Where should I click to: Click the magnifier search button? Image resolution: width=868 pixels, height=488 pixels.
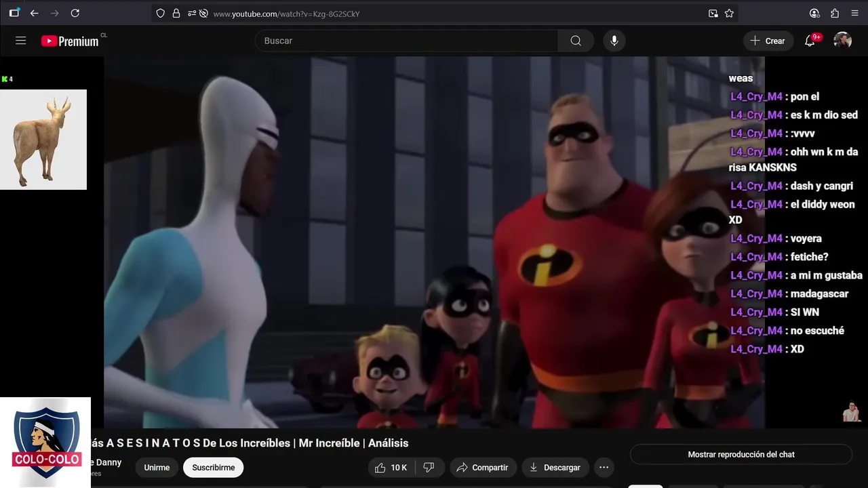click(x=576, y=41)
